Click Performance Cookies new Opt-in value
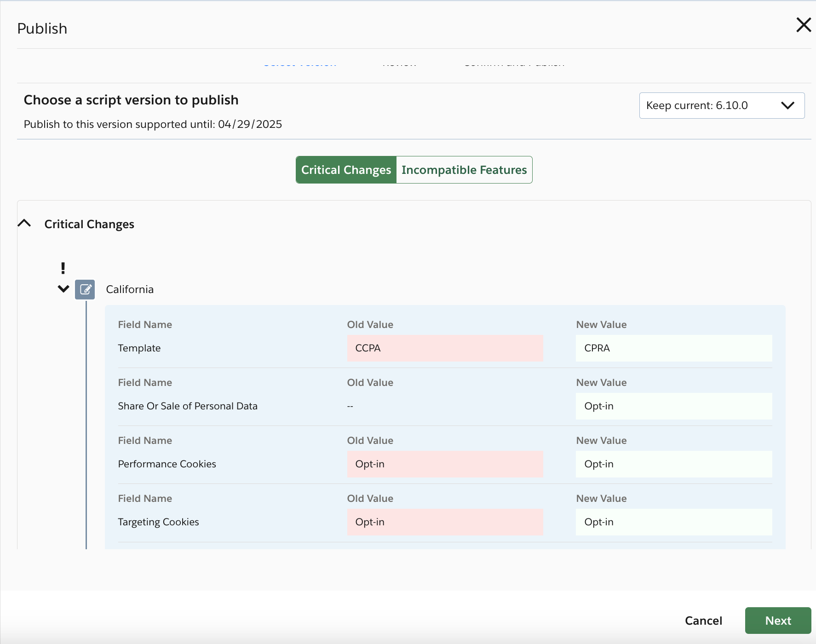 point(673,464)
